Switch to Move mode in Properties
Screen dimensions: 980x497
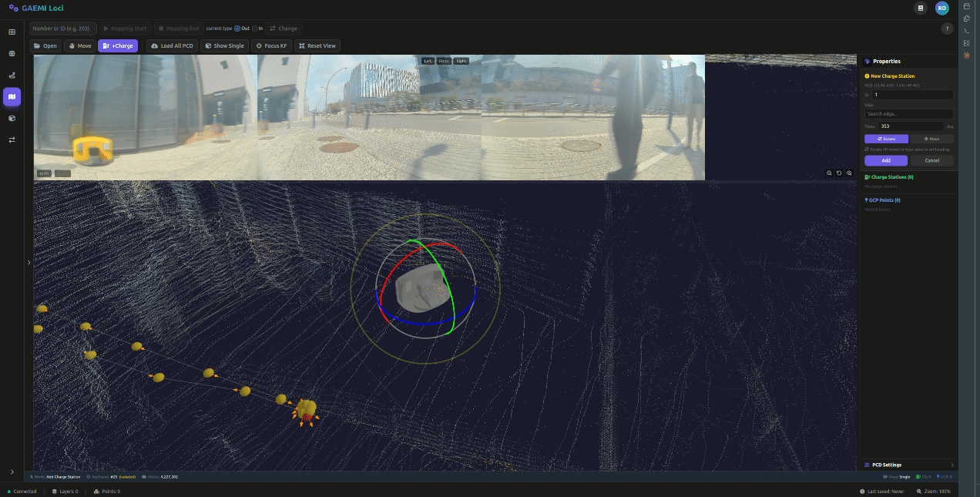click(931, 139)
